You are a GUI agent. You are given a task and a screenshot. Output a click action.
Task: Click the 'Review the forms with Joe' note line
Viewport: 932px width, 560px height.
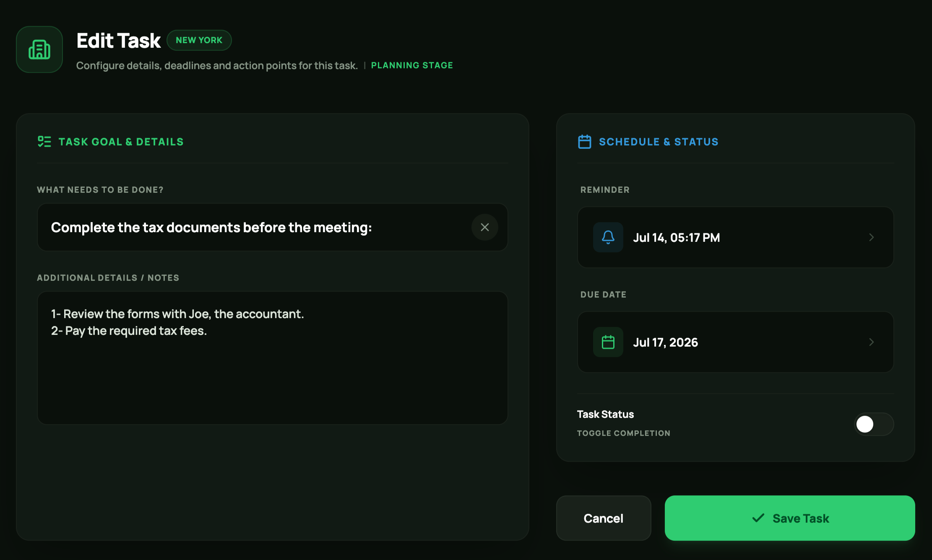coord(177,314)
